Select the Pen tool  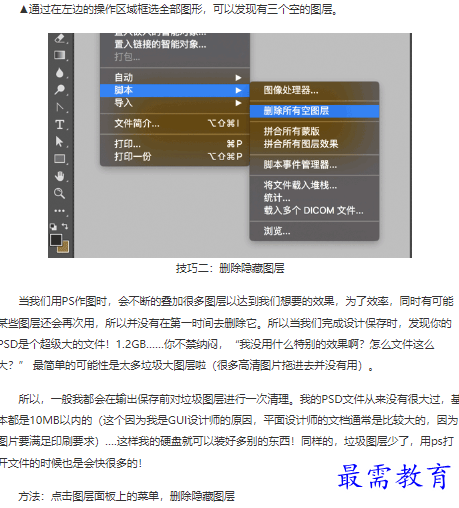[60, 107]
